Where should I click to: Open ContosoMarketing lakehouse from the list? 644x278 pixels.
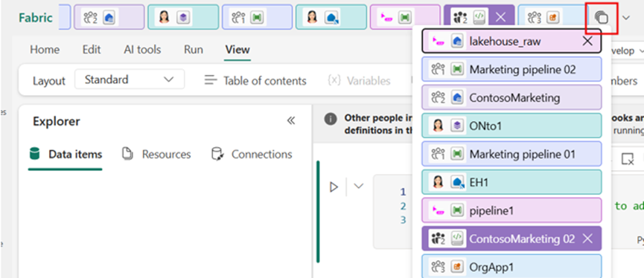coord(511,97)
